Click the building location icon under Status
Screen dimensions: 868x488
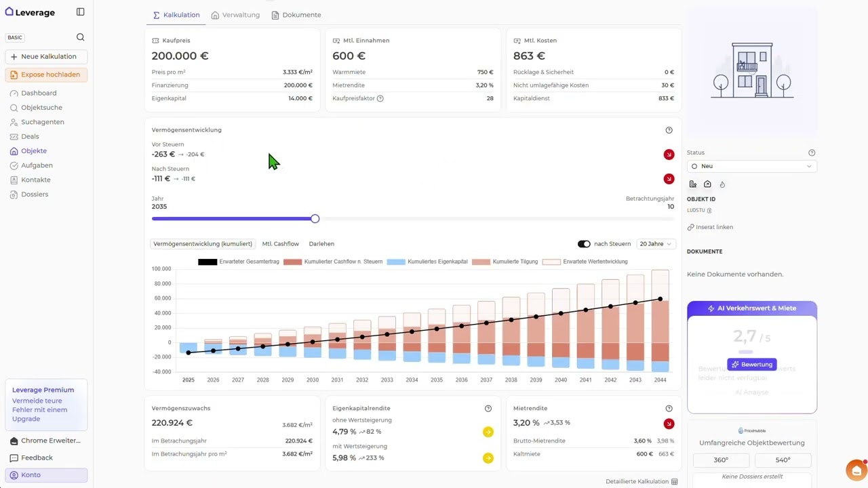click(x=692, y=184)
